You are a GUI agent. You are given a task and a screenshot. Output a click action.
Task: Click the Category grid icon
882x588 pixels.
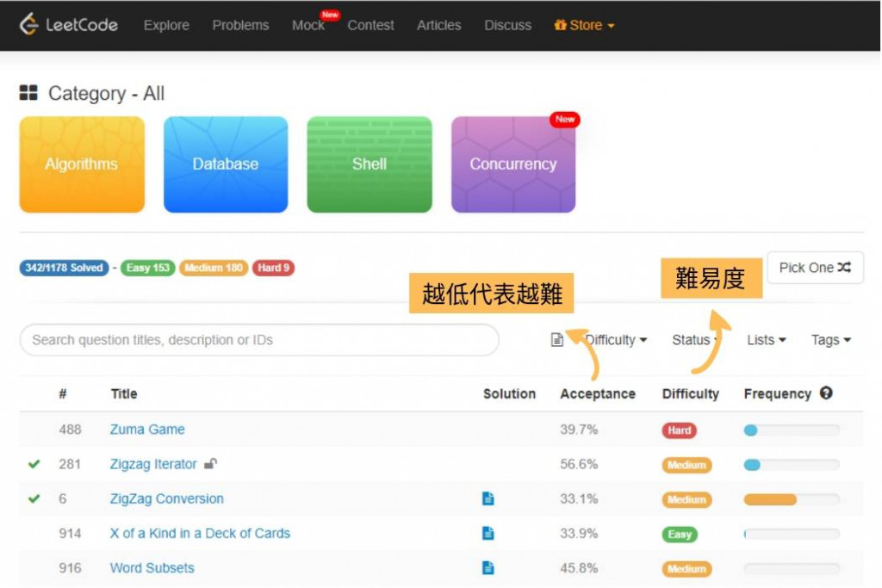point(28,93)
